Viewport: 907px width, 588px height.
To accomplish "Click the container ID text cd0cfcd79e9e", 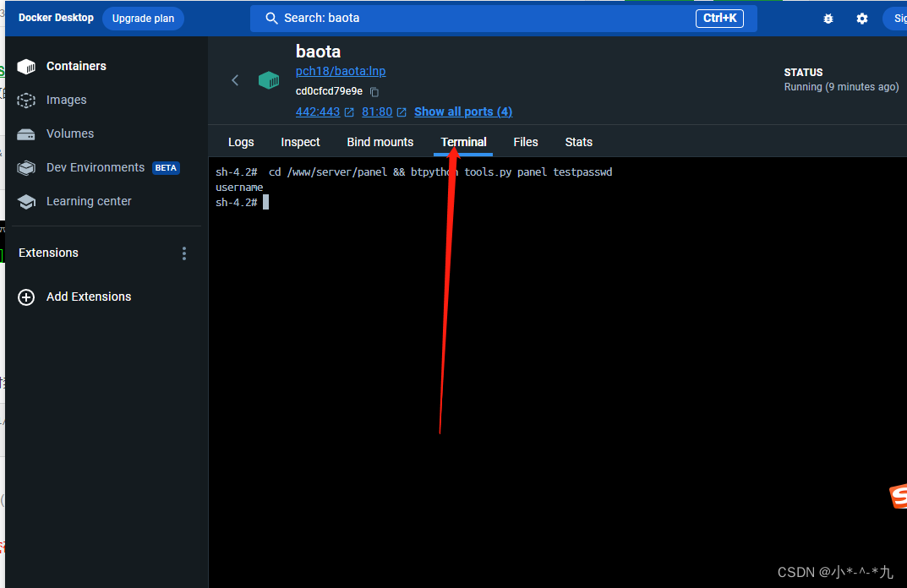I will coord(329,91).
